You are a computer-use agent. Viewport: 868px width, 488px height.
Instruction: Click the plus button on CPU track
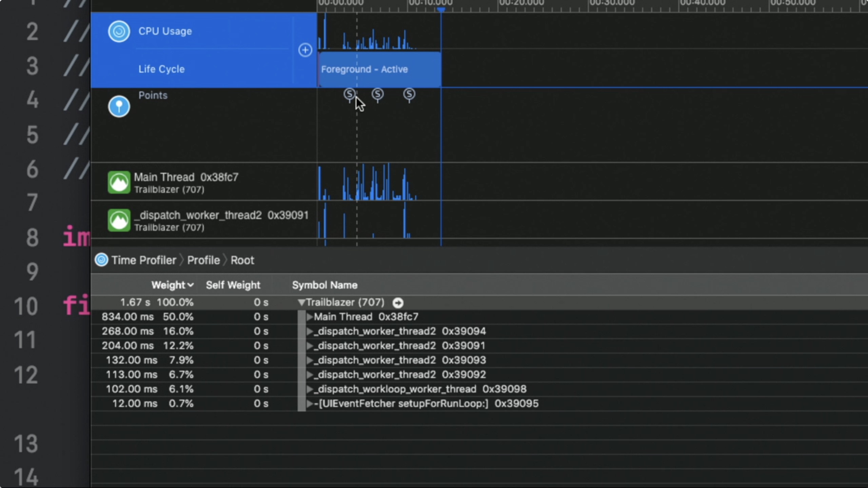coord(305,50)
